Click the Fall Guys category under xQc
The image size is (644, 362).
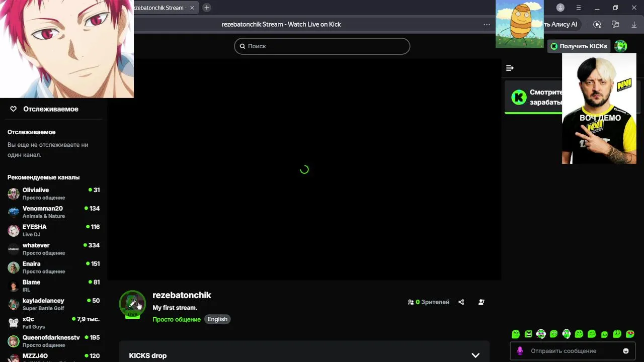pos(34,327)
